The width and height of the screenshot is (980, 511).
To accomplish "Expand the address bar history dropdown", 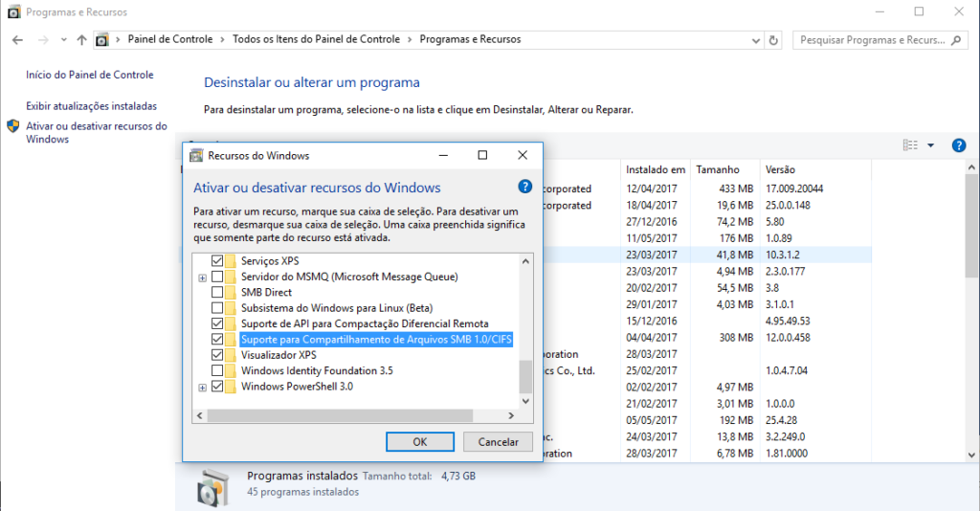I will point(756,40).
